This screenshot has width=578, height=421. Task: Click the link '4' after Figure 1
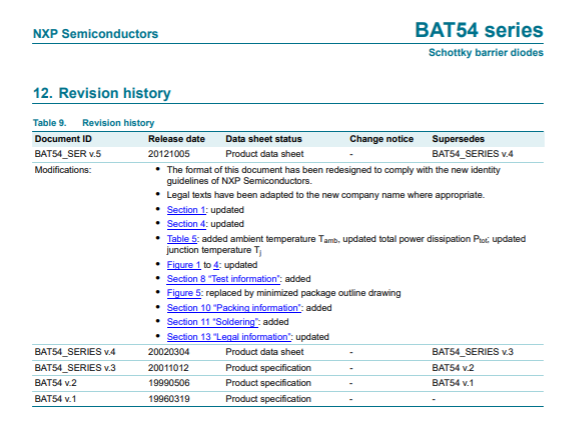(216, 265)
